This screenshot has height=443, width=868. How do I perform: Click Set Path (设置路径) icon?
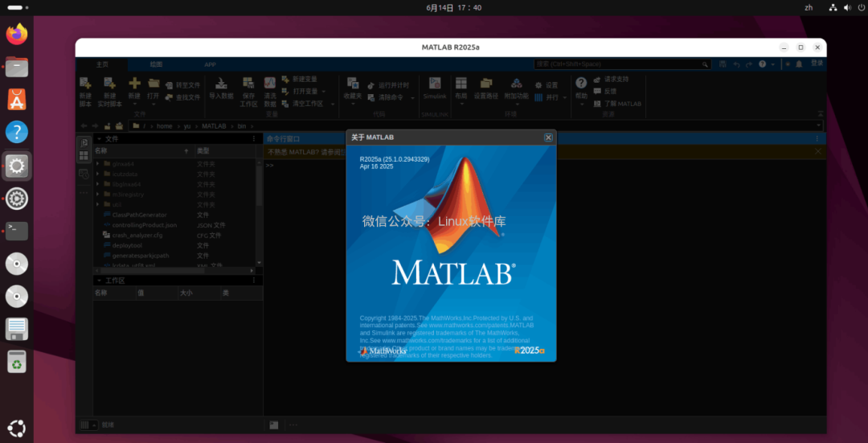[486, 84]
